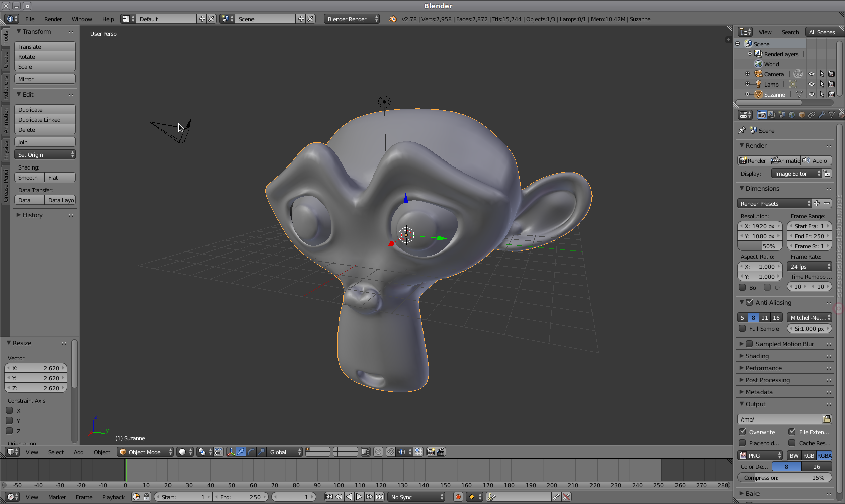Screen dimensions: 845x504
Task: Click the OpenGL render image camera icon
Action: click(431, 452)
